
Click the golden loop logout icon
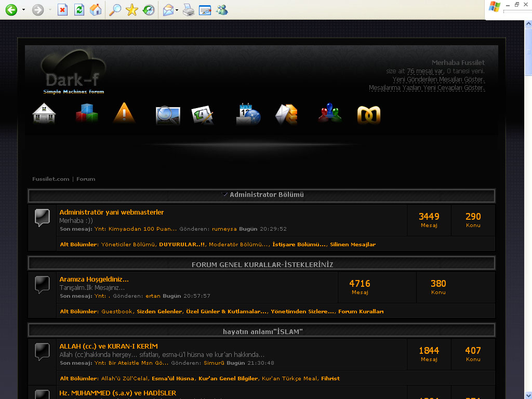pyautogui.click(x=369, y=115)
